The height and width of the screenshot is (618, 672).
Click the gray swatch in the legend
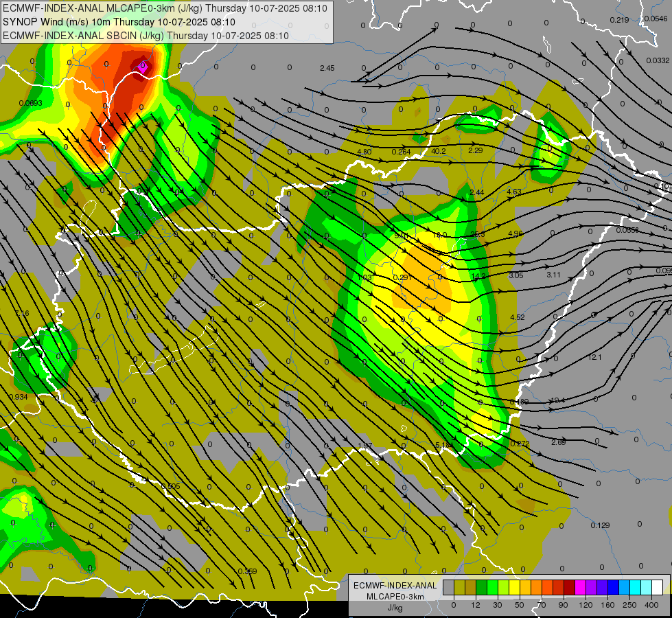[449, 588]
